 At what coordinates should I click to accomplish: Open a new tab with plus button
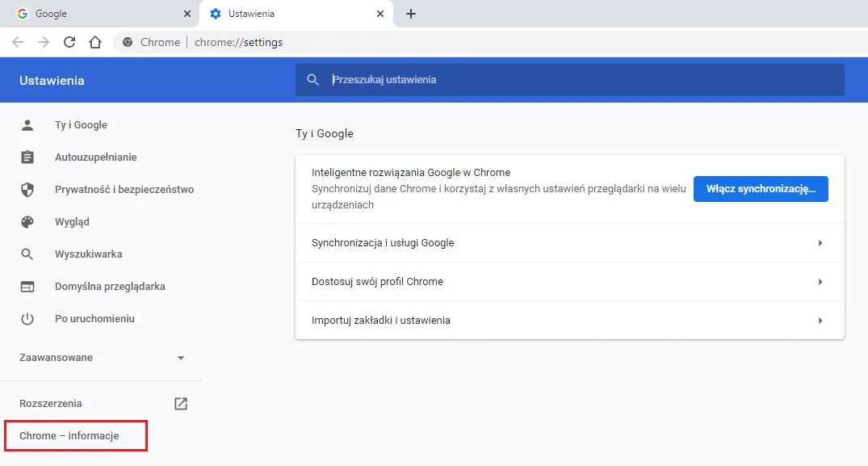click(411, 14)
